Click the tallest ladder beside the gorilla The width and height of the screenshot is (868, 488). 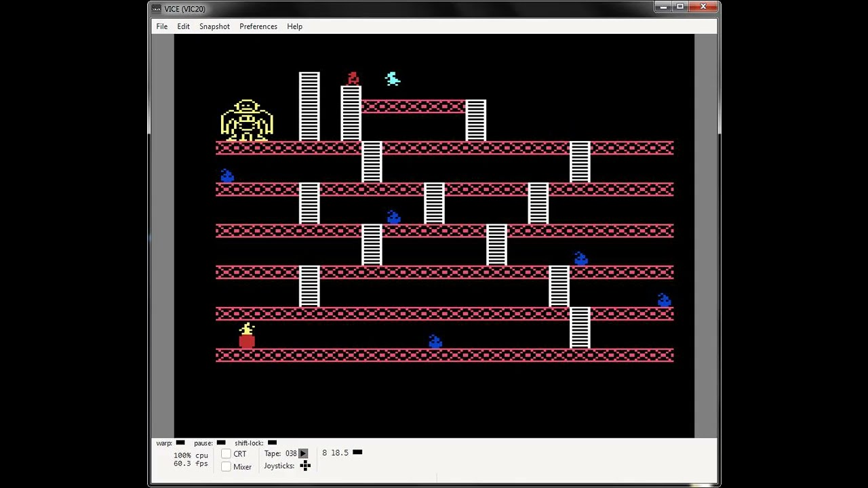[x=309, y=107]
